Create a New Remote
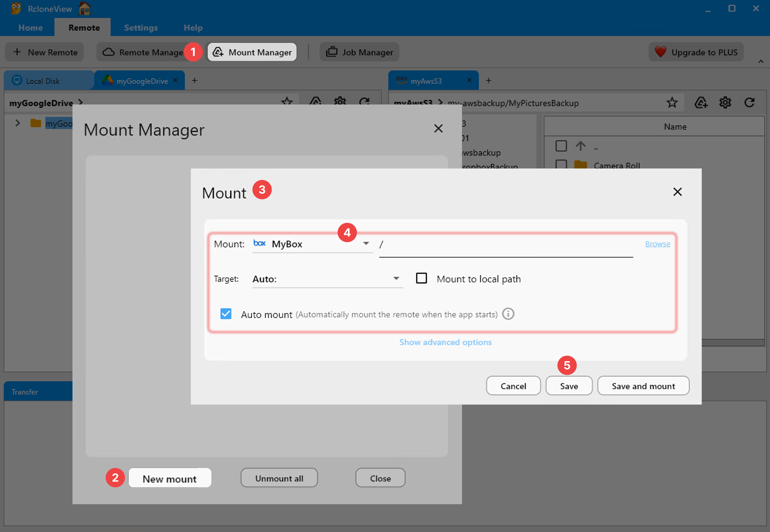 click(44, 52)
